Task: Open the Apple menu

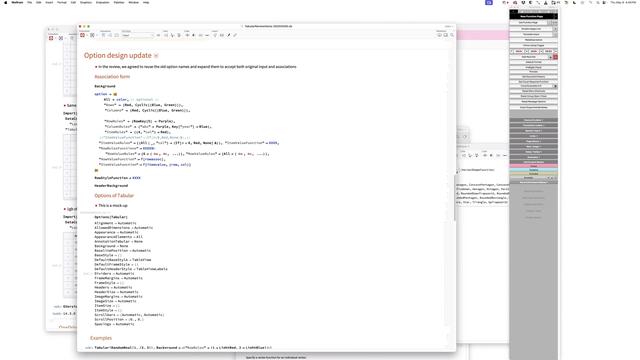Action: pos(6,2)
